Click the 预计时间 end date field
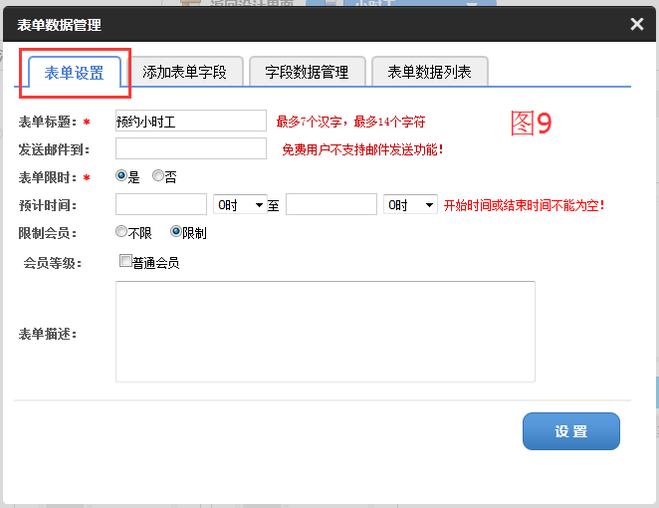The width and height of the screenshot is (659, 508). tap(332, 205)
